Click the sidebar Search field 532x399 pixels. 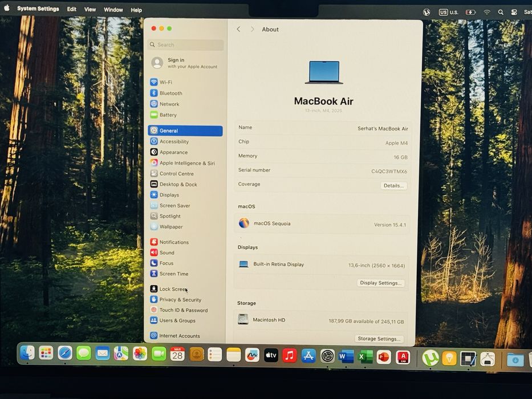[186, 44]
